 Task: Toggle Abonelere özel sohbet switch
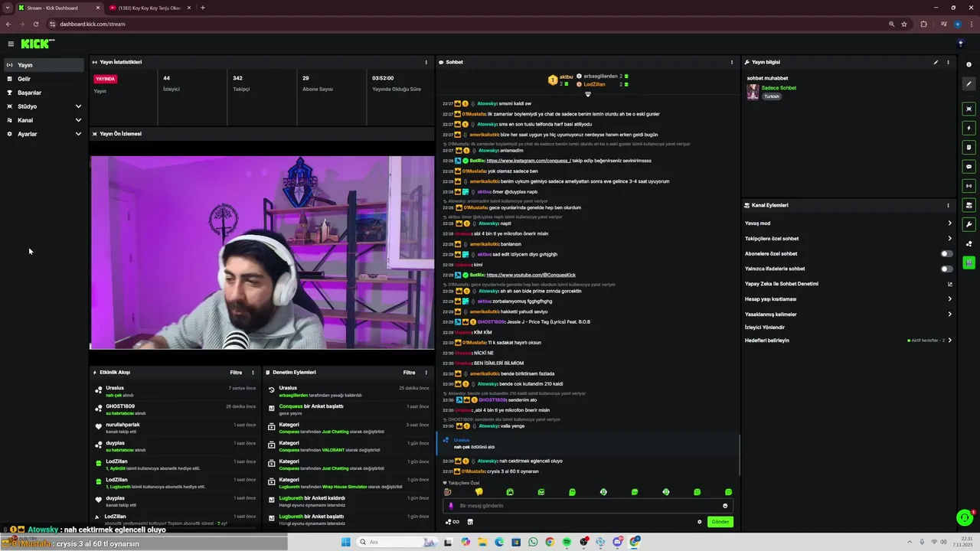(947, 253)
